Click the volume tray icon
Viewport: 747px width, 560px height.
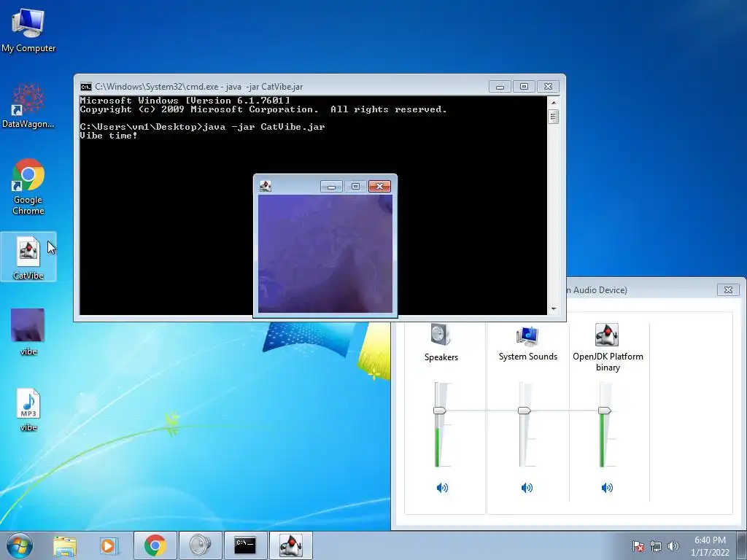(673, 546)
